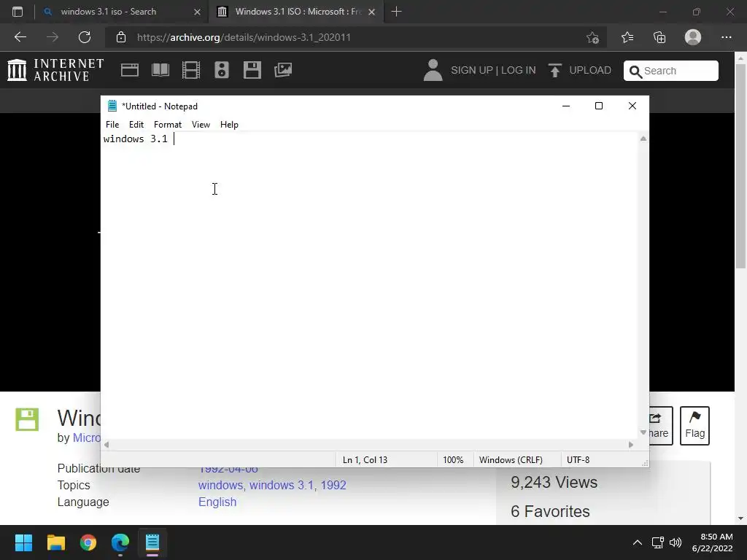
Task: Switch to 'windows 3.1 iso - Search' tab
Action: tap(109, 12)
